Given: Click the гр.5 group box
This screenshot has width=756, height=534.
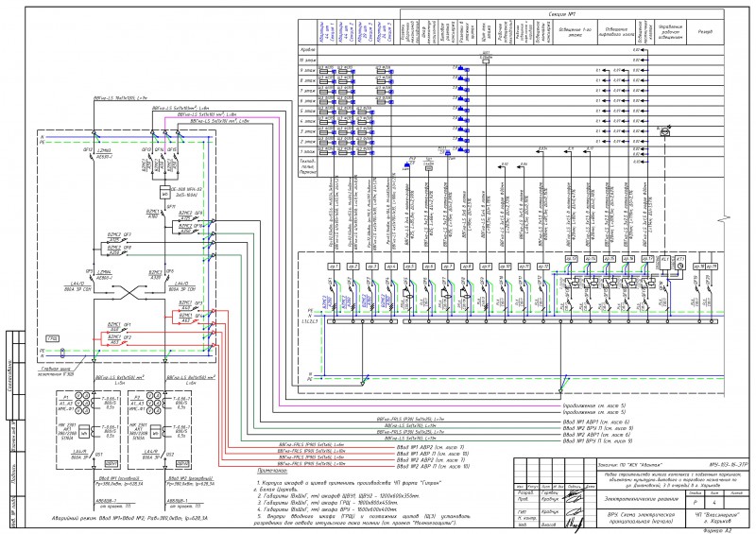Looking at the screenshot, I should (409, 267).
